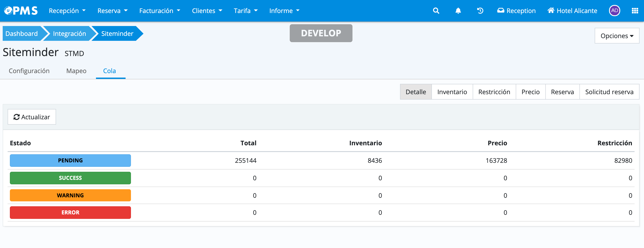Open the notifications bell
This screenshot has height=248, width=644.
tap(458, 11)
